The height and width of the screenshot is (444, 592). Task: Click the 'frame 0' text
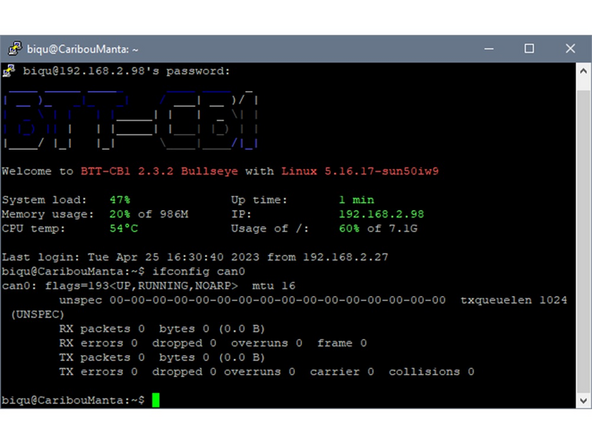[342, 343]
